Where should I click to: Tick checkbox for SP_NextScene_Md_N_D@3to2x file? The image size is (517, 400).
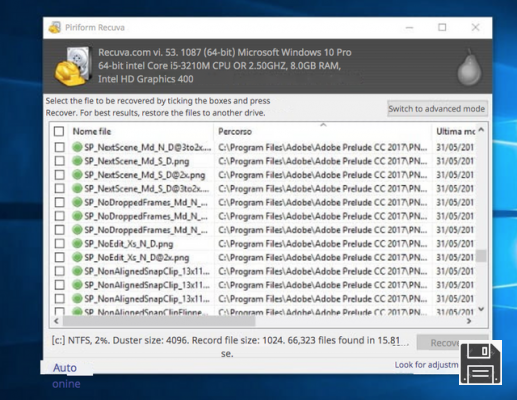coord(60,147)
